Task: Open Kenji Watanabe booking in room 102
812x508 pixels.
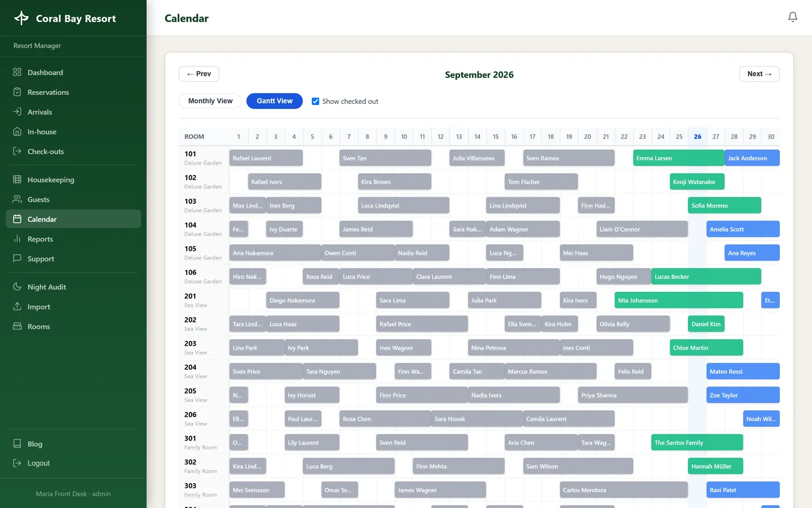Action: point(697,182)
